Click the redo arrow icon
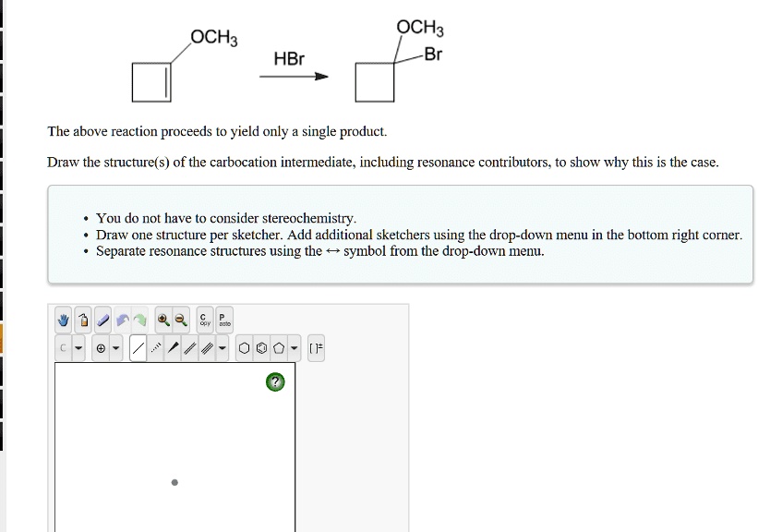The height and width of the screenshot is (532, 758). pos(139,320)
